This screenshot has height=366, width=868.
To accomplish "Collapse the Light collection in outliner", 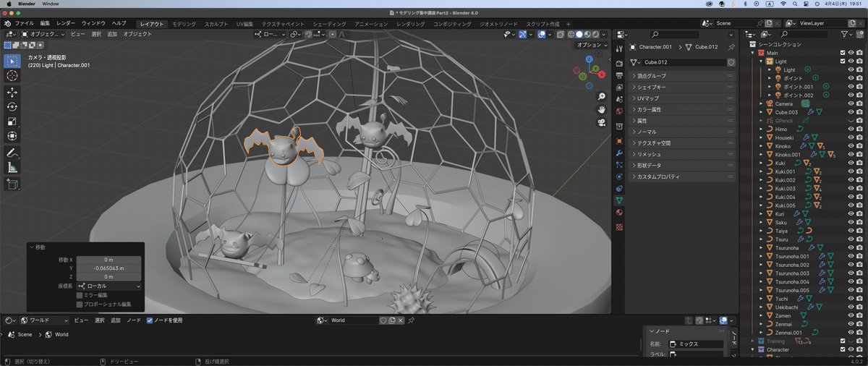I will coord(761,61).
